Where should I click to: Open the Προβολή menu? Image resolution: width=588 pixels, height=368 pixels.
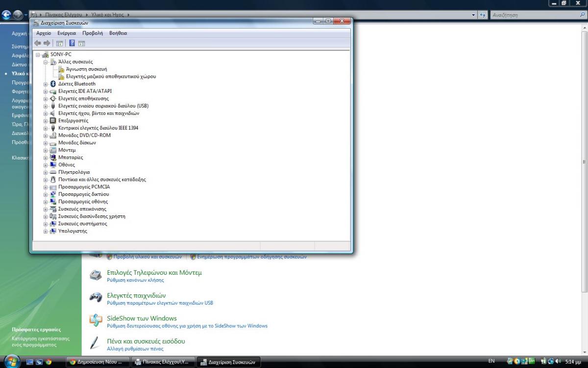(93, 33)
